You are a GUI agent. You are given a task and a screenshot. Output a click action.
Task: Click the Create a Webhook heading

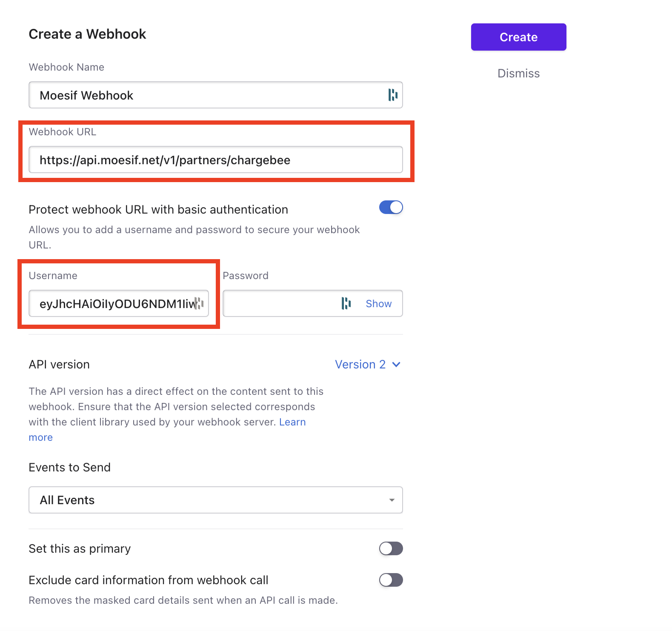point(87,34)
